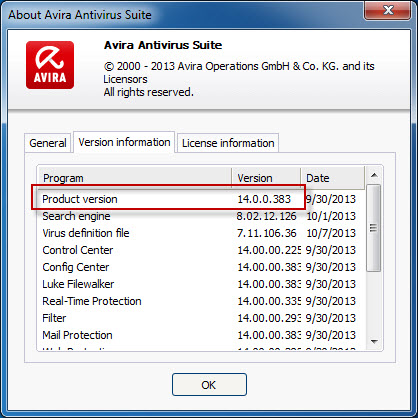The image size is (418, 418).
Task: Select the Real-Time Protection row
Action: [x=202, y=301]
